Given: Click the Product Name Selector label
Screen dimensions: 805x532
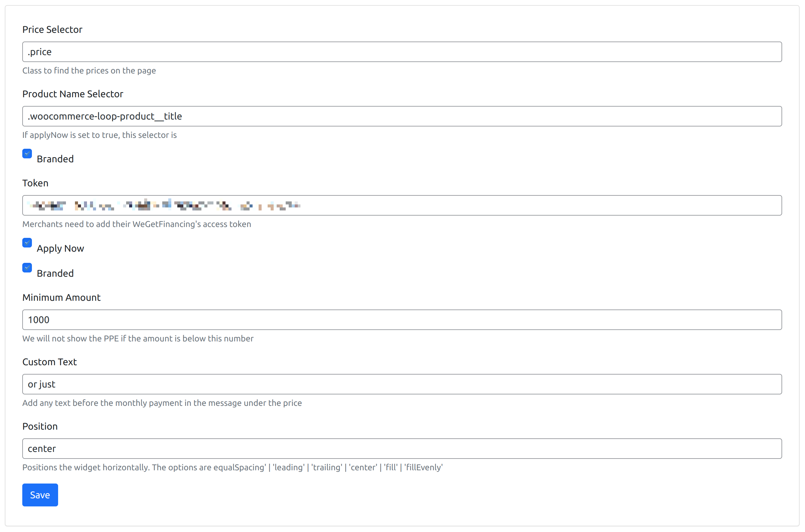Looking at the screenshot, I should (x=73, y=94).
